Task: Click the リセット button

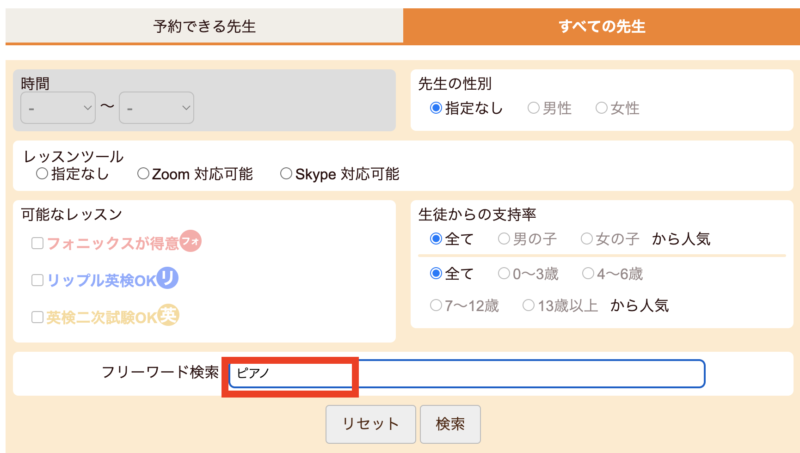Action: pyautogui.click(x=370, y=424)
